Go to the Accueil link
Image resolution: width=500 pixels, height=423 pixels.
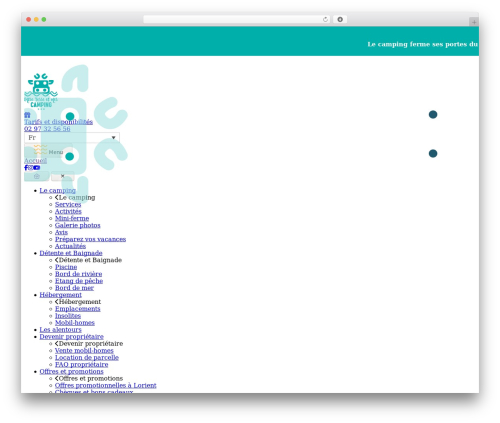35,160
